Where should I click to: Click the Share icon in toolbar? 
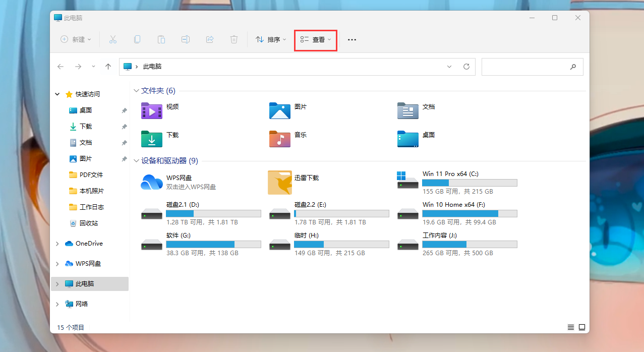[210, 39]
